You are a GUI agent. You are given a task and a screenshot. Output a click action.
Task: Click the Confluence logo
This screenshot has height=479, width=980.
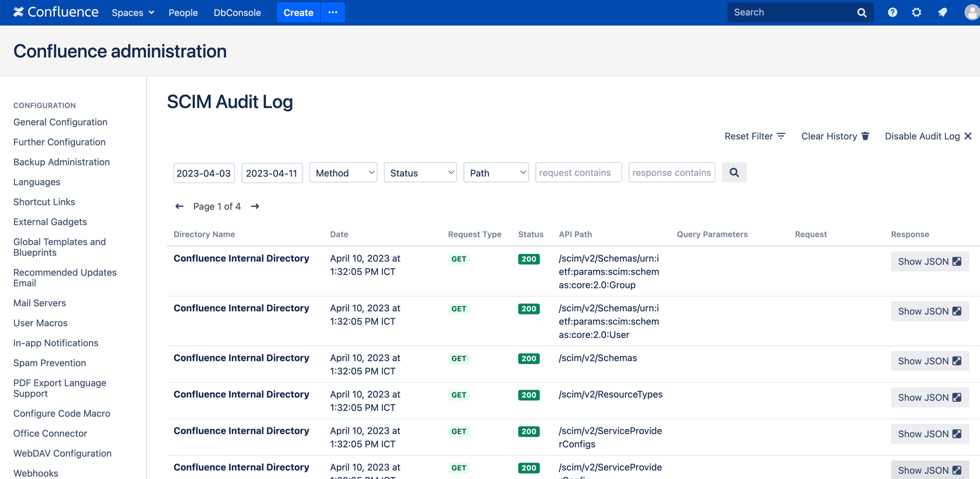[56, 12]
